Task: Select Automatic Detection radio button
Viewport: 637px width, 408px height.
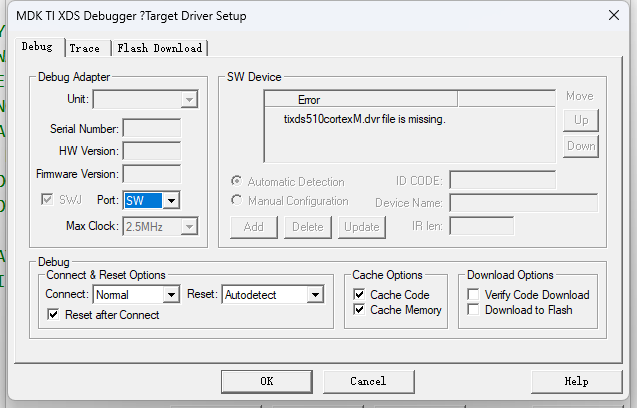Action: (236, 181)
